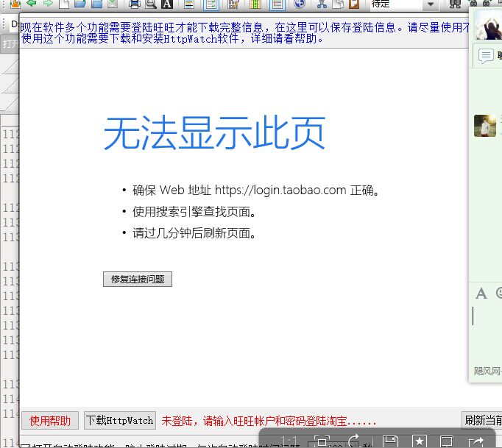Click the fit-to-screen icon in viewer bar
502x448 pixels.
322,441
